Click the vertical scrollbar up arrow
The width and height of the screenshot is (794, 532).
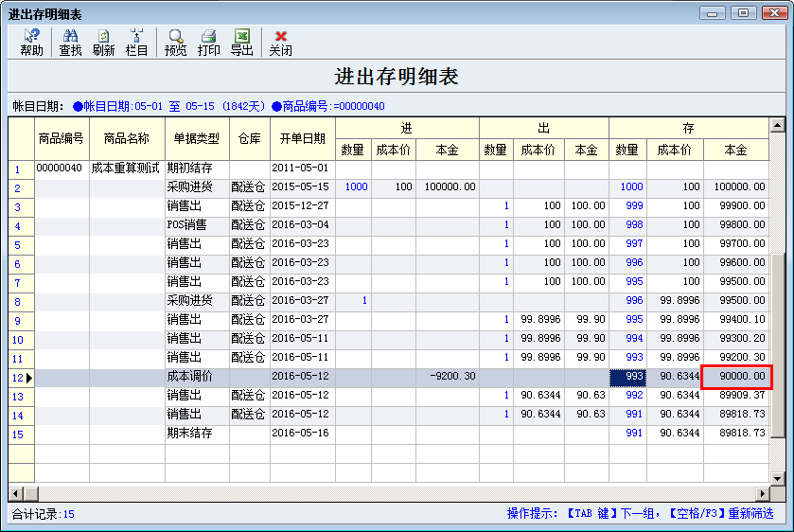pos(777,125)
